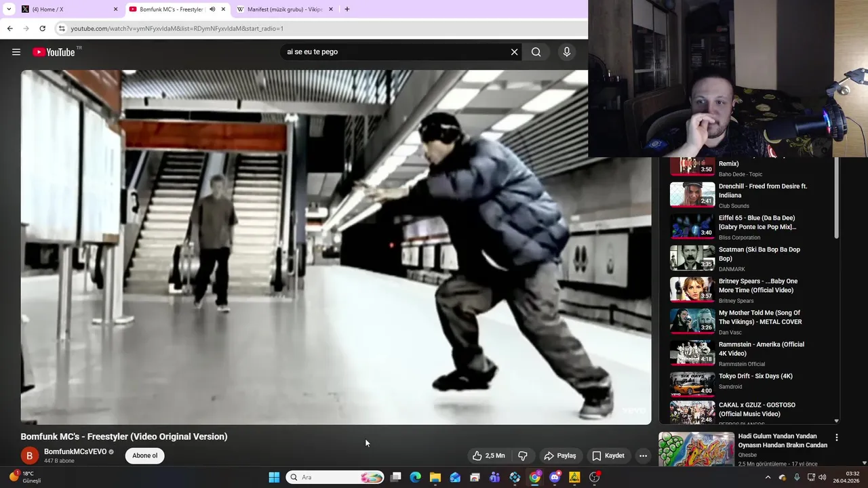The image size is (868, 488).
Task: Click the search magnifier button
Action: click(536, 52)
